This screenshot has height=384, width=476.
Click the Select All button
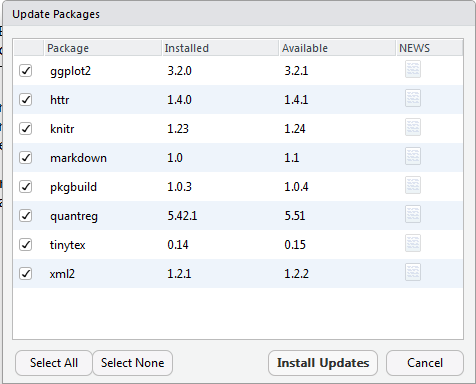(x=54, y=363)
